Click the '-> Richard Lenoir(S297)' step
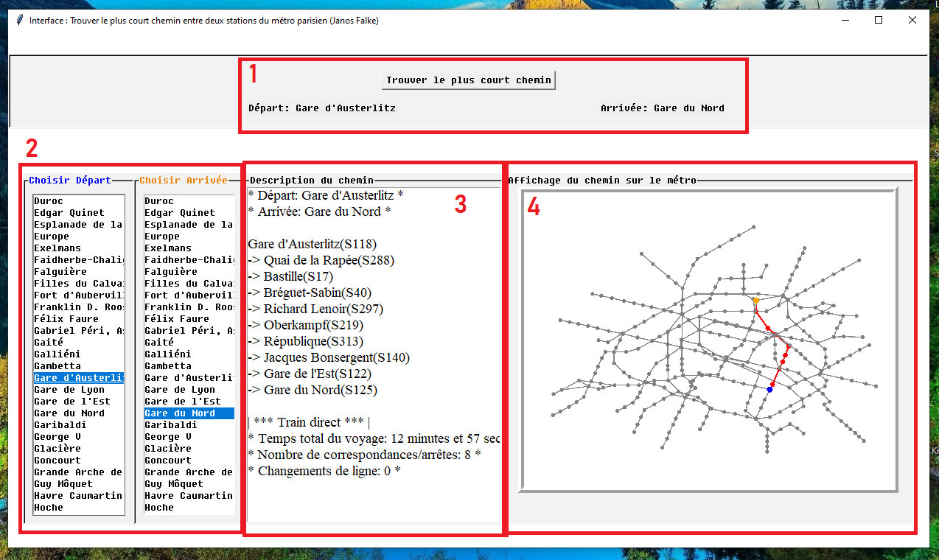939x560 pixels. click(x=315, y=309)
